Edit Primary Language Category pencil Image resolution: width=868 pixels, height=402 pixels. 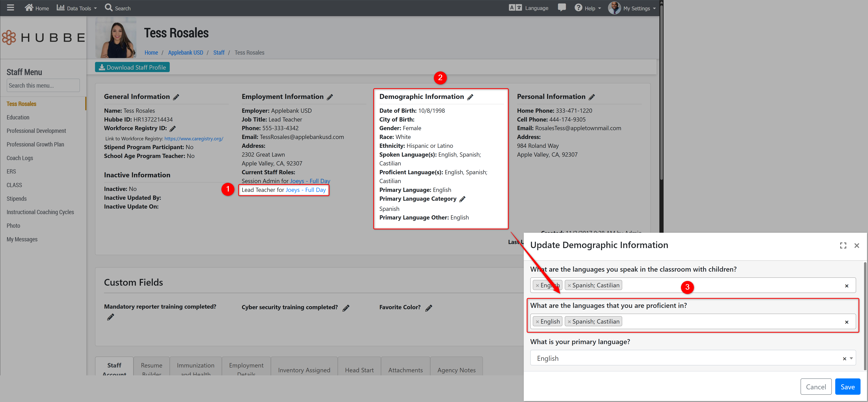tap(462, 199)
